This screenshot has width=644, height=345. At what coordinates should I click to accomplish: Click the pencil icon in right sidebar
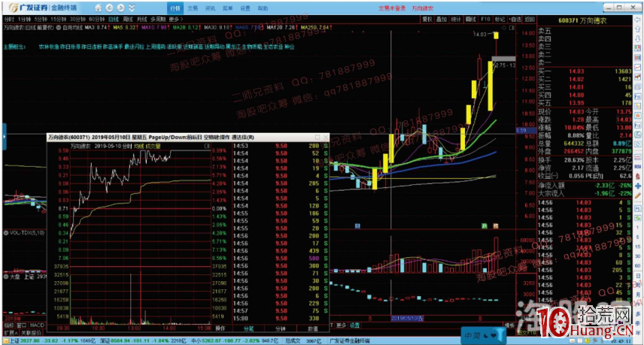pyautogui.click(x=637, y=195)
